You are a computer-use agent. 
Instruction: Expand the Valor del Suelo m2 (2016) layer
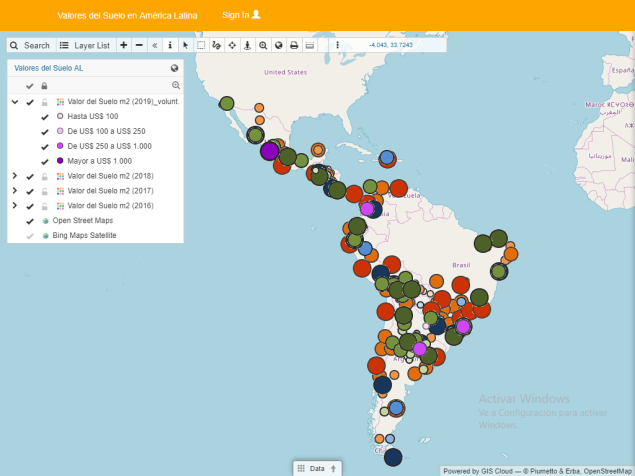point(14,205)
